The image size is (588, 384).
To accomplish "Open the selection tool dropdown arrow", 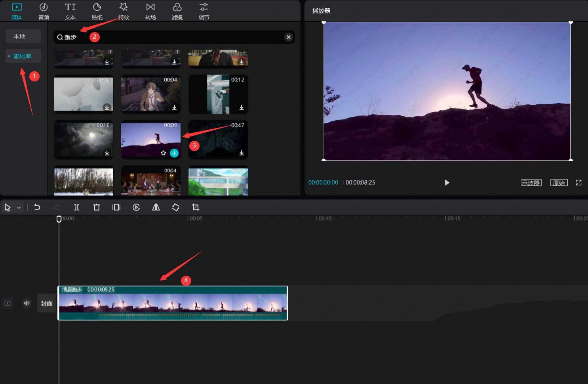I will tap(19, 208).
